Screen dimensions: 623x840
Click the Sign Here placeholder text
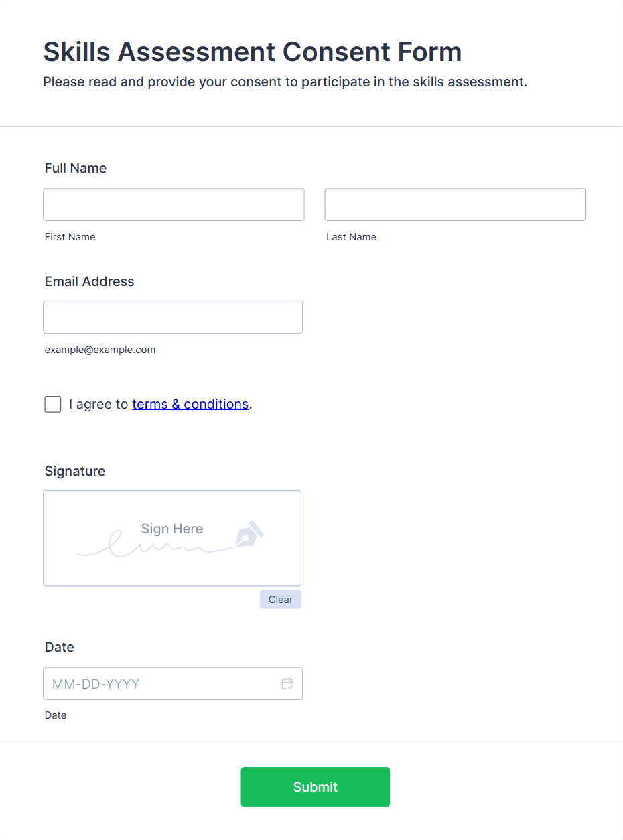(x=172, y=529)
